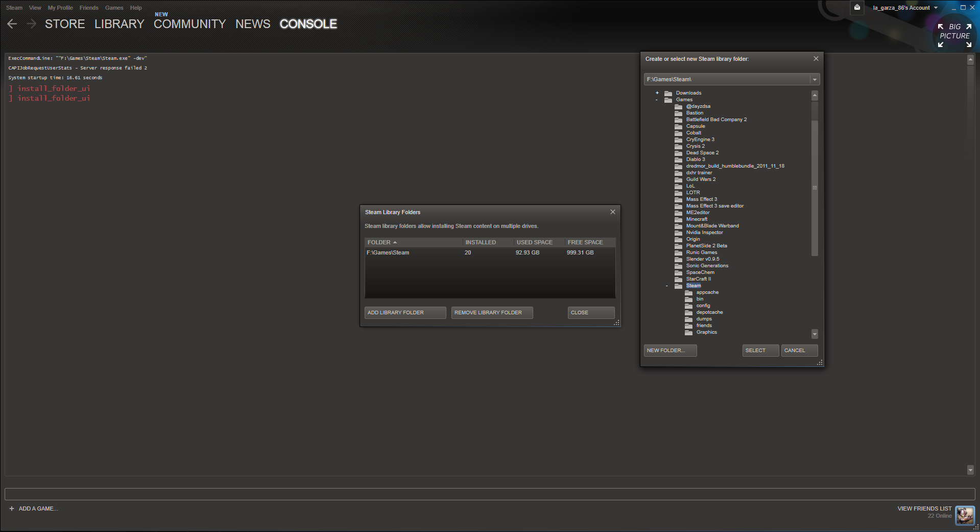Image resolution: width=980 pixels, height=532 pixels.
Task: Open the My Profile menu
Action: click(x=60, y=8)
